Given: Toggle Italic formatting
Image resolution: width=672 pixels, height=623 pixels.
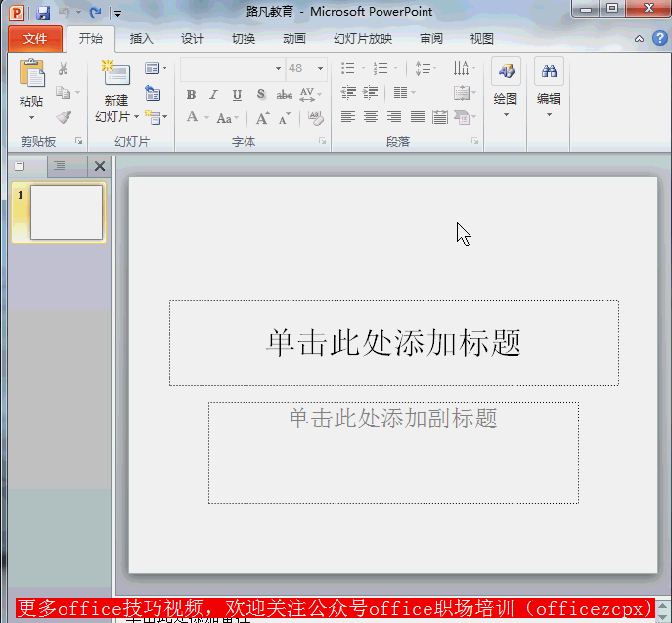Looking at the screenshot, I should (x=214, y=95).
